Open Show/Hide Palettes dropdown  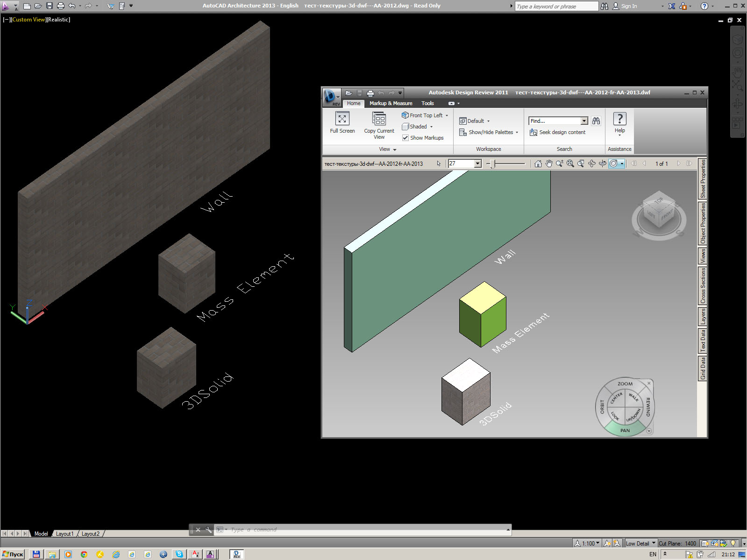tap(489, 132)
